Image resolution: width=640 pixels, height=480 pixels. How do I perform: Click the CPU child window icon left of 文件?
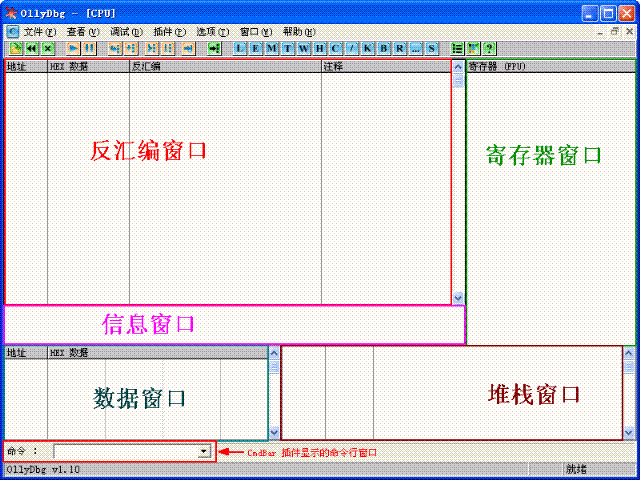coord(13,31)
